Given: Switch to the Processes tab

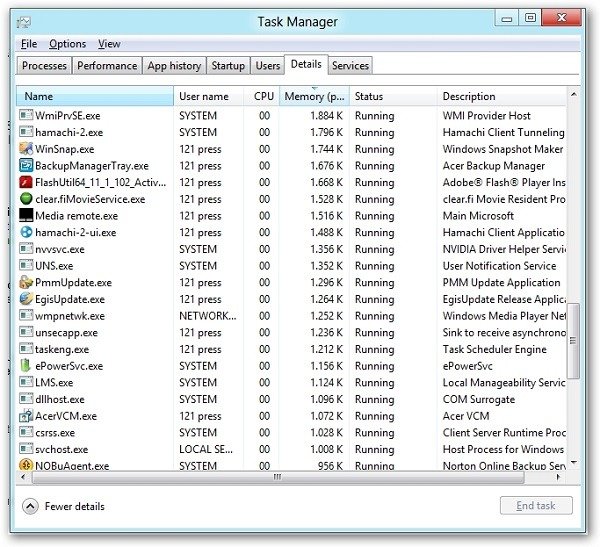Looking at the screenshot, I should pos(44,65).
